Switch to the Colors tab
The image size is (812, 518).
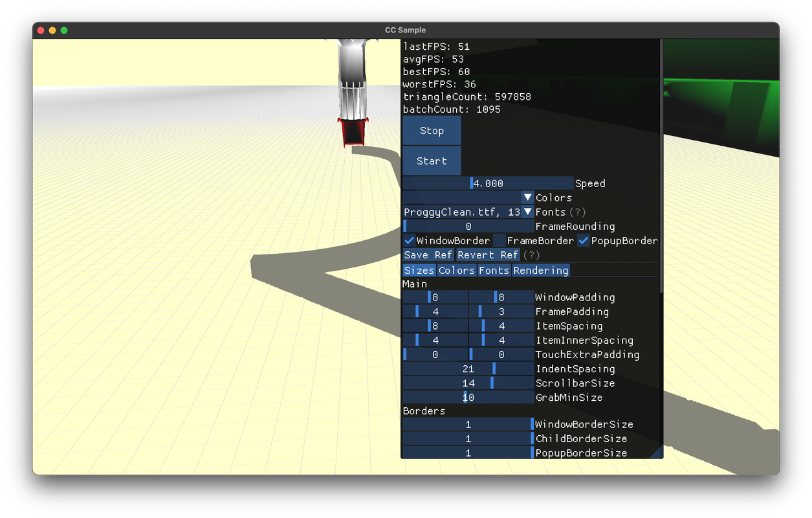(457, 270)
